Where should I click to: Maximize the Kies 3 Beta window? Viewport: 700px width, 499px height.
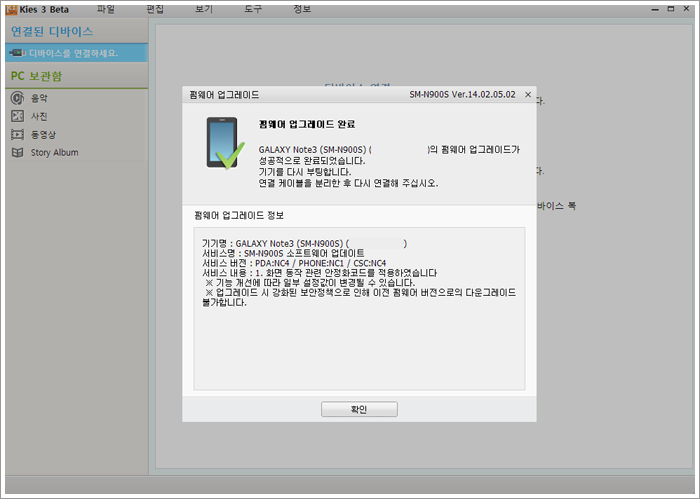[671, 9]
